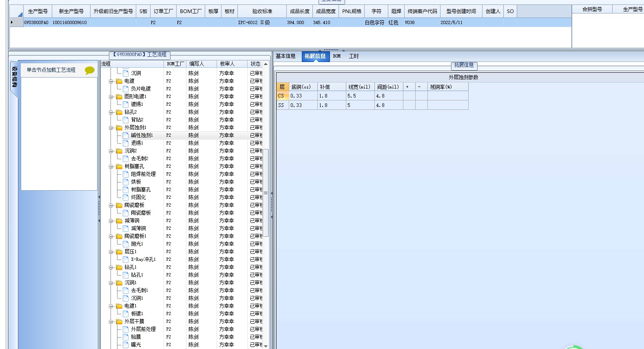Click the process tree scroll up arrow

(x=266, y=64)
